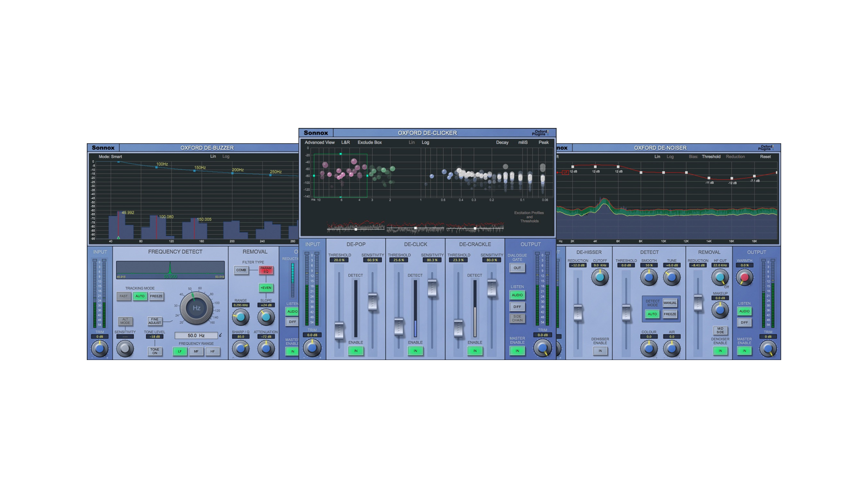This screenshot has width=868, height=488.
Task: Click the De-Buzzer input TRIM knob
Action: [x=99, y=349]
